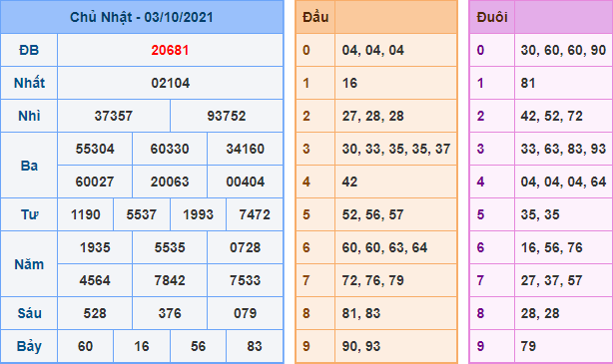Click fifth prize number 0728

click(246, 247)
